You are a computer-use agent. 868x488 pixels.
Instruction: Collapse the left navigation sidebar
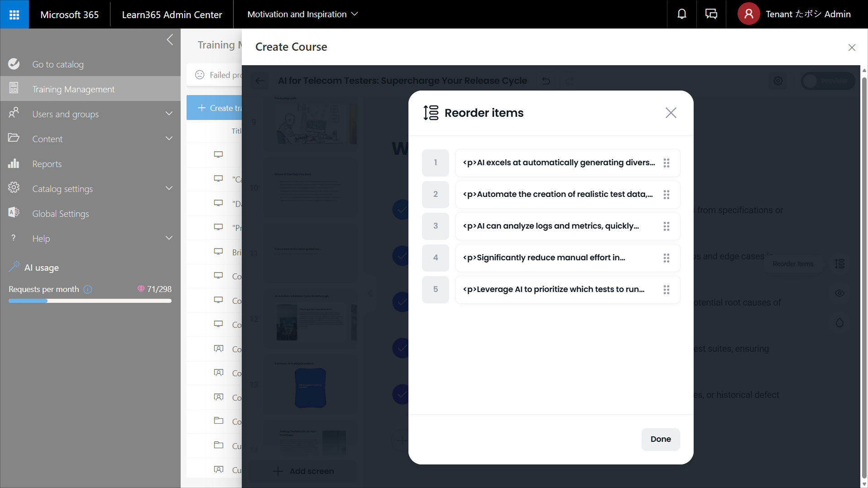(170, 40)
